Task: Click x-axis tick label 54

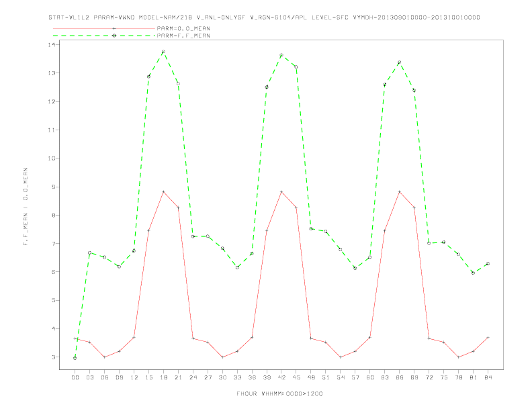Action: tap(341, 377)
